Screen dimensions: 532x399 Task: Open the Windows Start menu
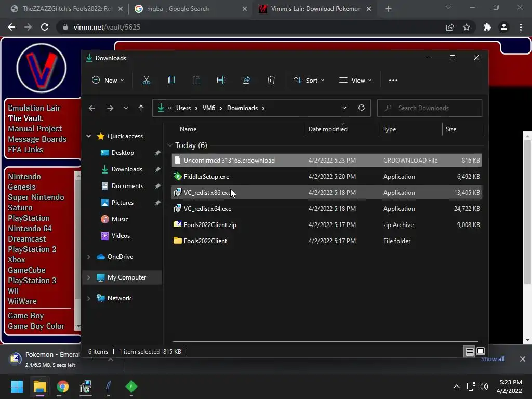pos(17,387)
